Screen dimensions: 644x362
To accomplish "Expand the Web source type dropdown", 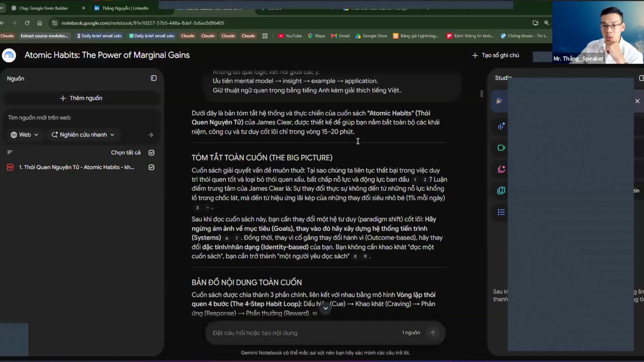I will click(x=24, y=135).
